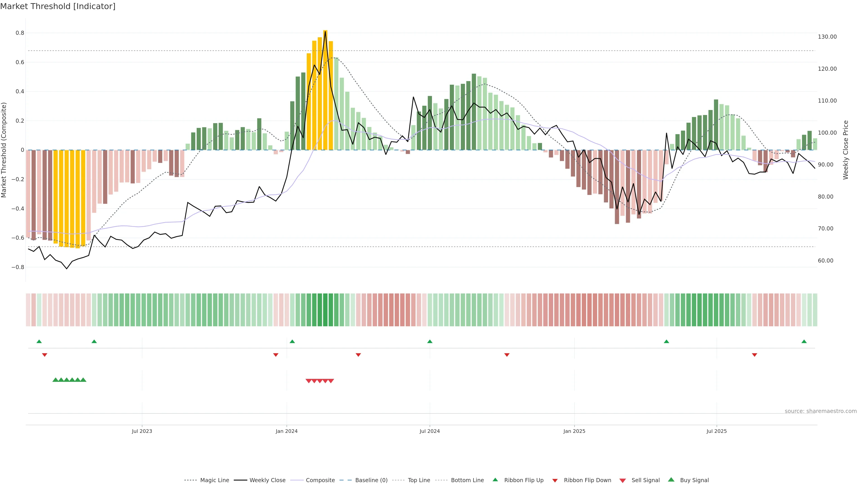Click the Ribbon Flip Up legend triangle icon

point(495,480)
